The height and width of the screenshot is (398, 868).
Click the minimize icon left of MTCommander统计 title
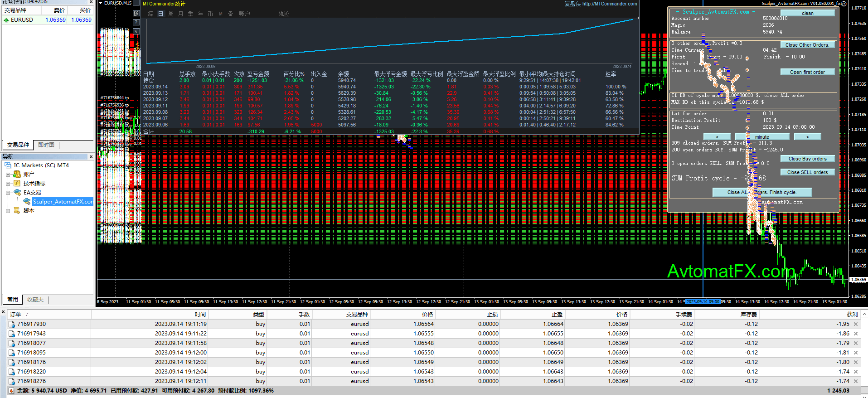coord(136,3)
